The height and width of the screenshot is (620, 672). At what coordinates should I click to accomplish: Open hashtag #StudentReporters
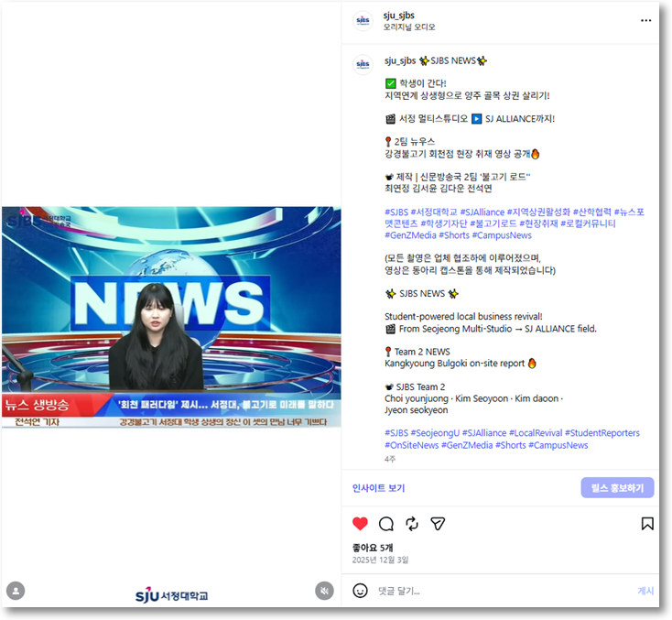(602, 433)
